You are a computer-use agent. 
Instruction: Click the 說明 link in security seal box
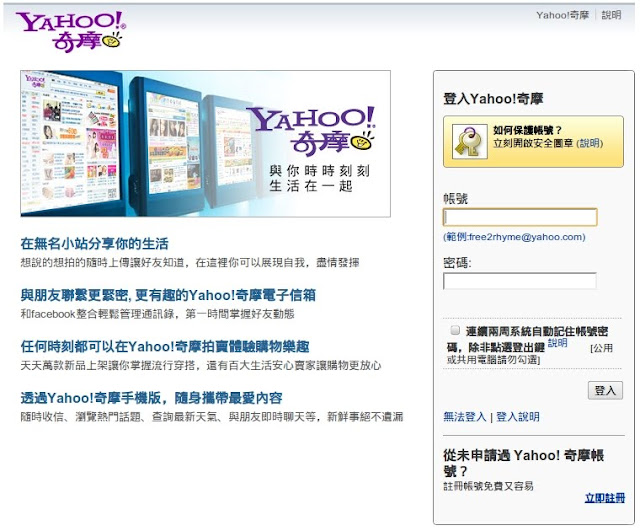coord(589,143)
